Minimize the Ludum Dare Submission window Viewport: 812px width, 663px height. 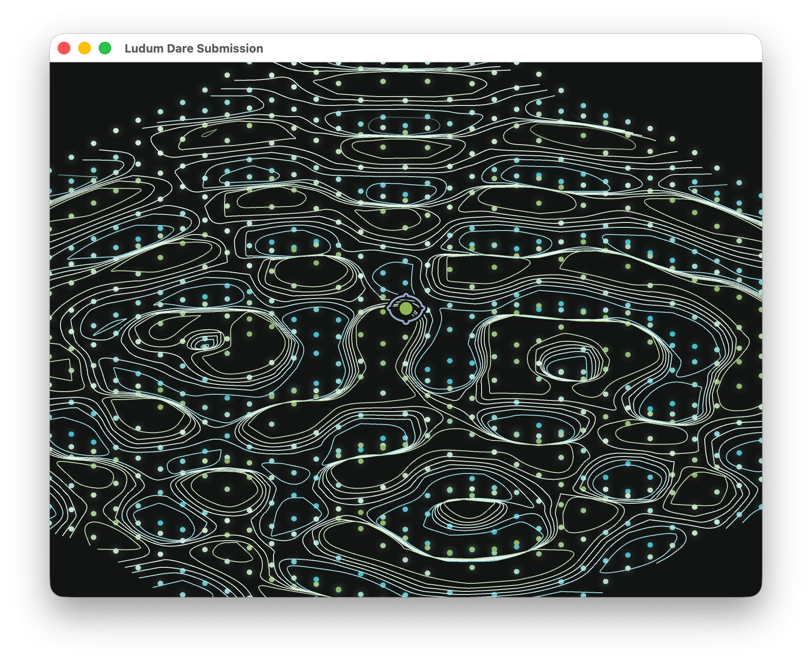click(84, 48)
